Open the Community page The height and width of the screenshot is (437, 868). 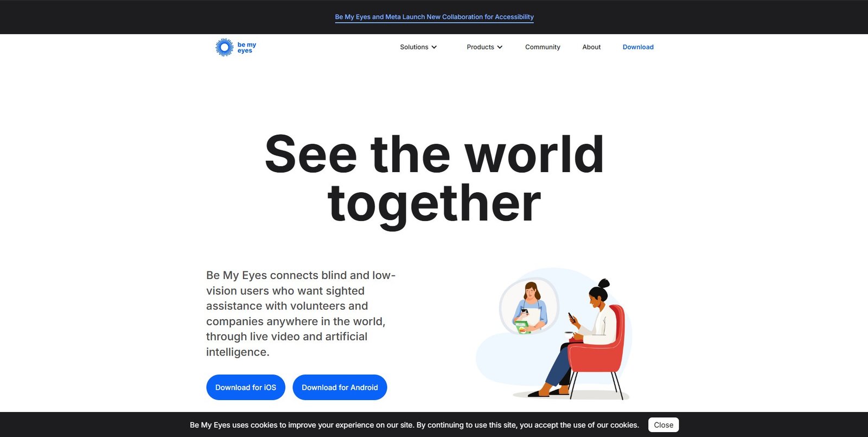coord(542,47)
